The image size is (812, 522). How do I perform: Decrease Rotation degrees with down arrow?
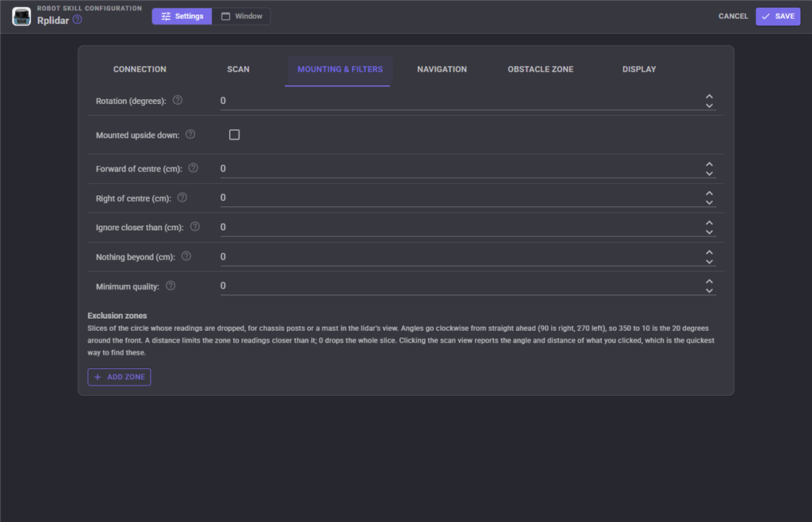(x=710, y=106)
